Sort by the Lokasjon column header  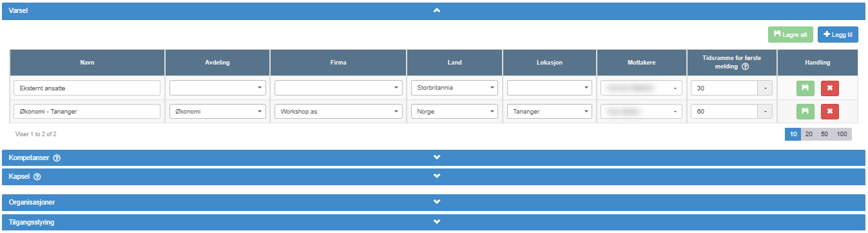550,63
